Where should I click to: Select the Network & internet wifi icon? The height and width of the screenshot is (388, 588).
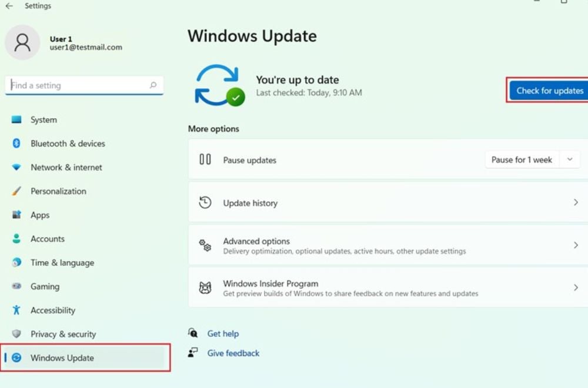(x=16, y=167)
